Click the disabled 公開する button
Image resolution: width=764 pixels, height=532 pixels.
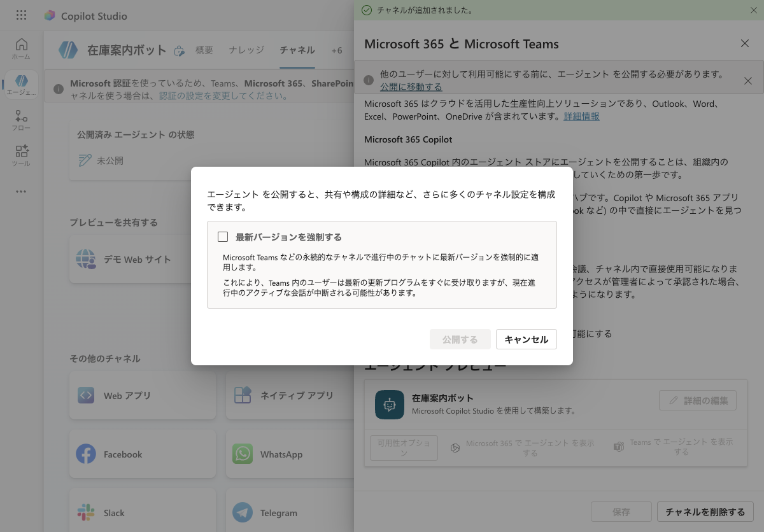(x=460, y=339)
